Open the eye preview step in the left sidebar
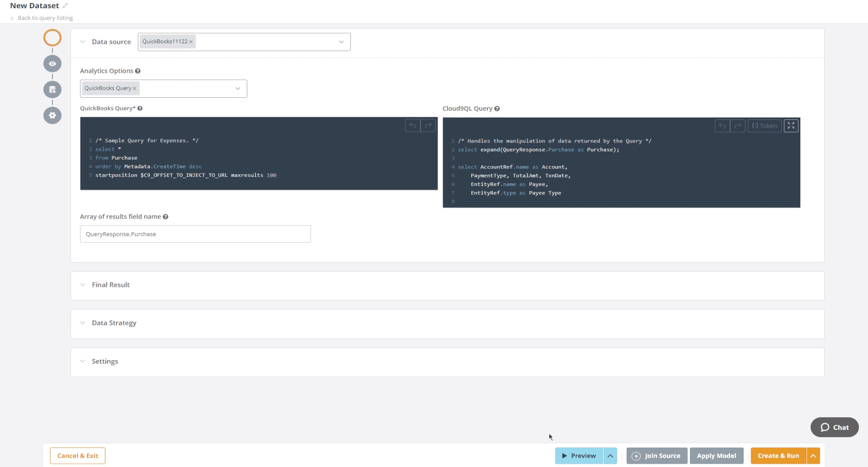 point(52,63)
